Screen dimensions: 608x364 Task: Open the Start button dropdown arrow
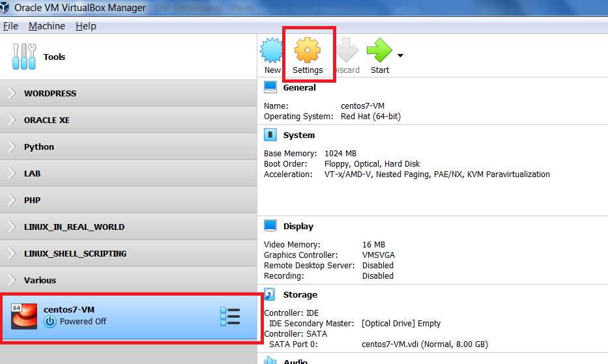(400, 56)
